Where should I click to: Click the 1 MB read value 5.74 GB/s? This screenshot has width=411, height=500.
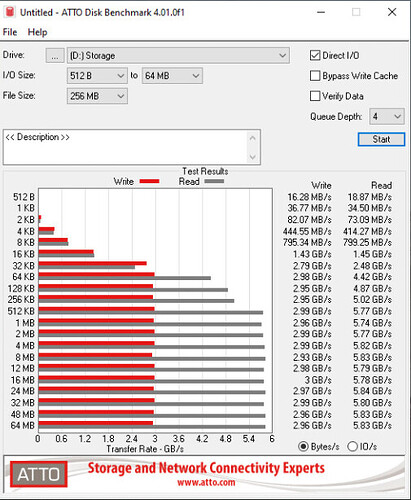pos(372,323)
